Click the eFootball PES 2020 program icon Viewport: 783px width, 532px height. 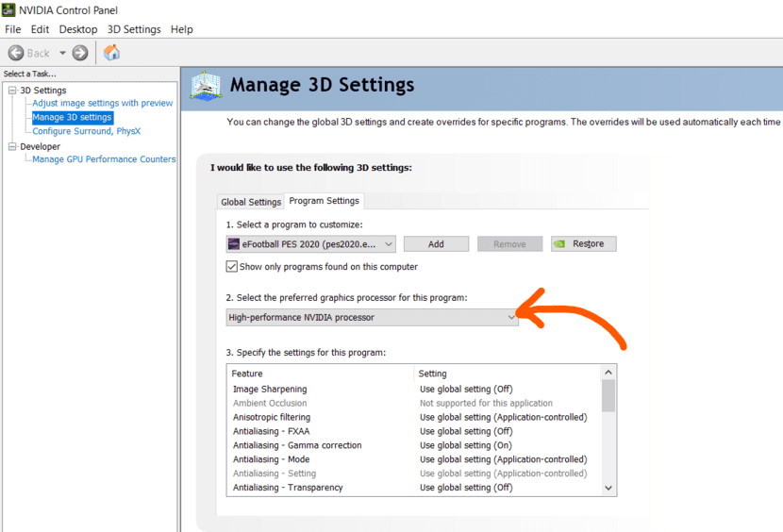click(x=234, y=243)
